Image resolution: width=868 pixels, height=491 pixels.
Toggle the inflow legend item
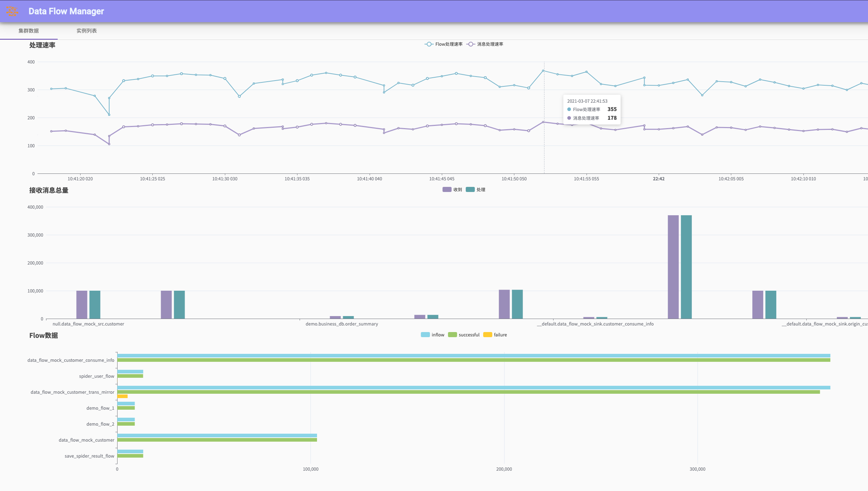pos(432,335)
